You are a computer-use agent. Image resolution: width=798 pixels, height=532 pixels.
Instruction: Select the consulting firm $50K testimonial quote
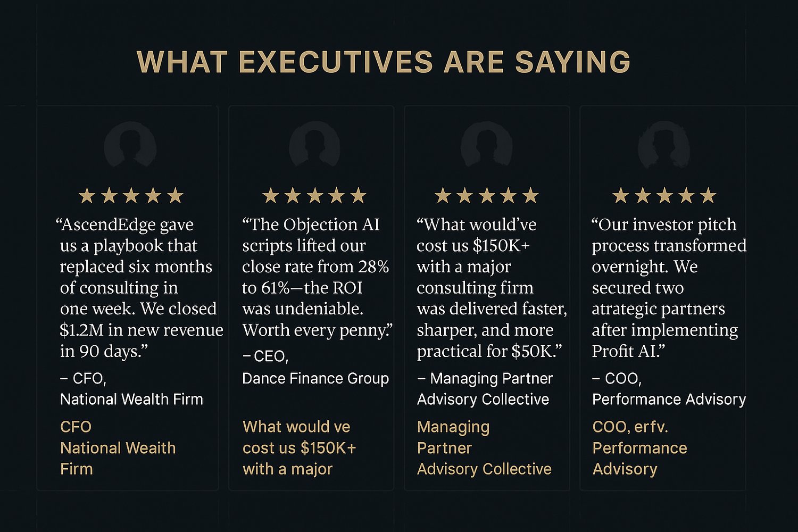click(491, 287)
